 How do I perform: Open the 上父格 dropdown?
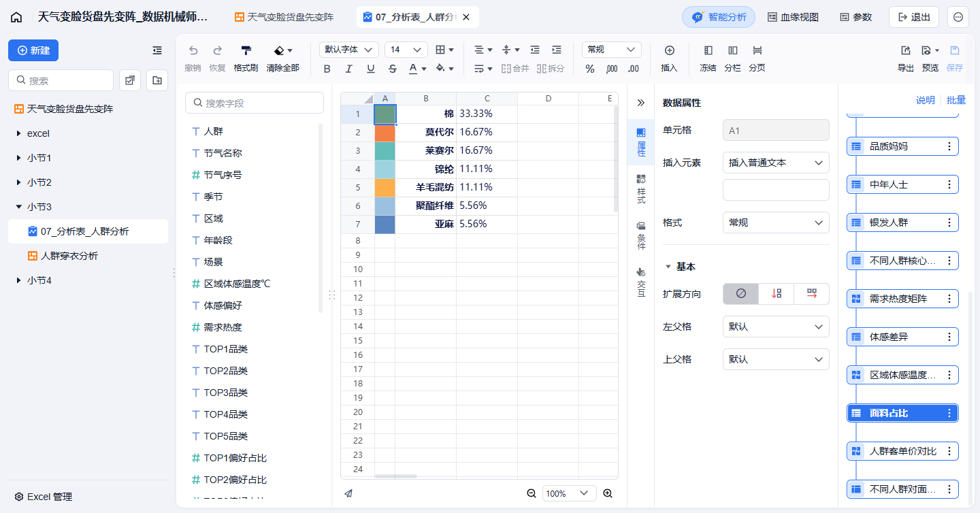(x=776, y=359)
